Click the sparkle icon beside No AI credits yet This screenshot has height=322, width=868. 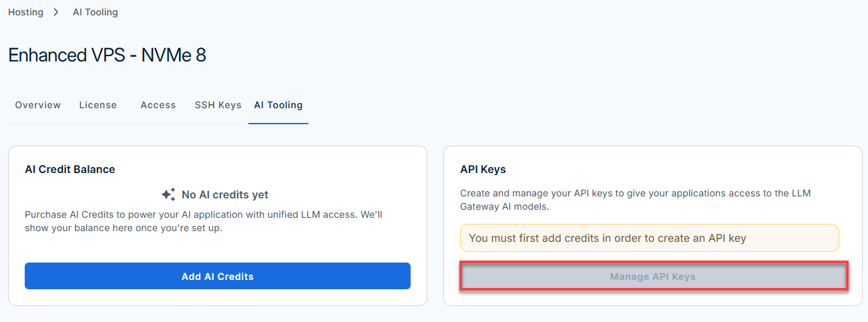[x=168, y=194]
